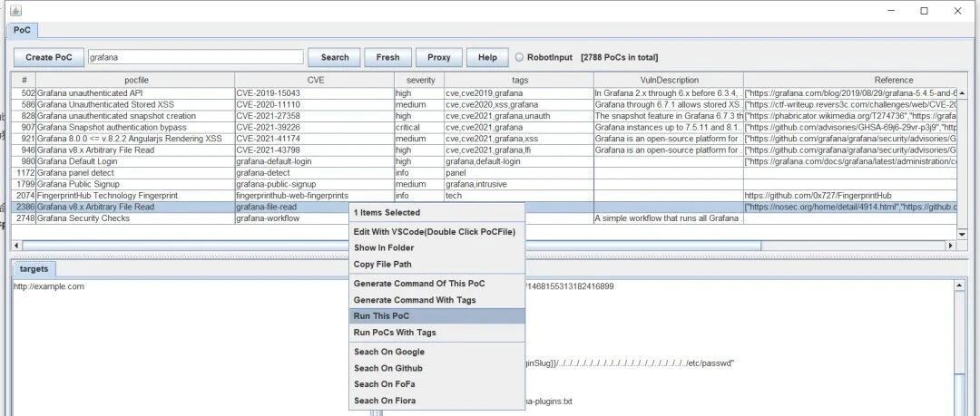Click http://example.com in targets area
The height and width of the screenshot is (416, 980).
[49, 286]
